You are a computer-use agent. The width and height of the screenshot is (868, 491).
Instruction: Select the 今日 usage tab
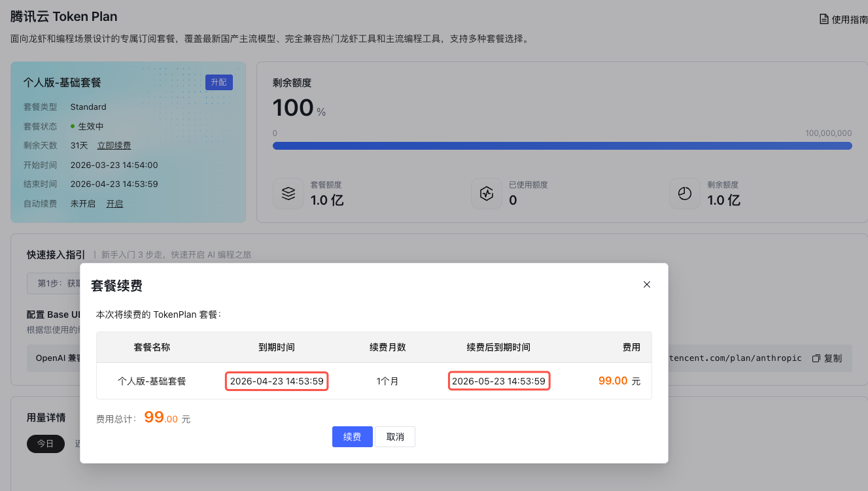(x=45, y=443)
